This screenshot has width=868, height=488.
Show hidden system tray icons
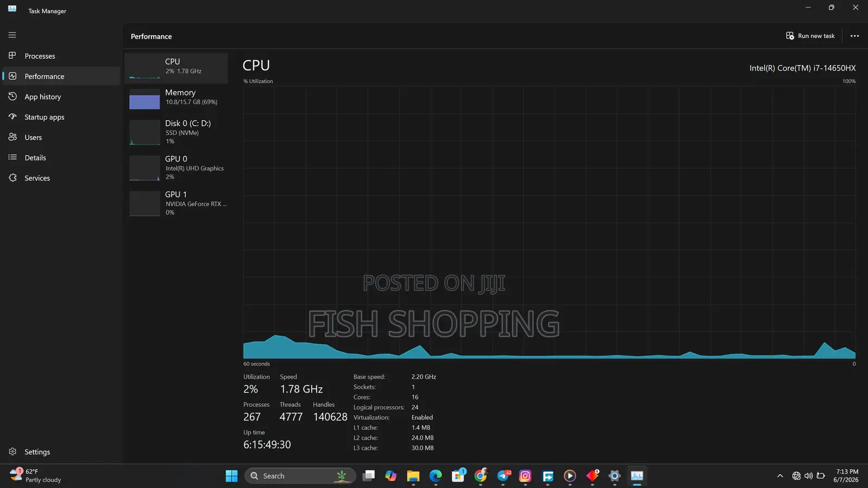(x=780, y=476)
